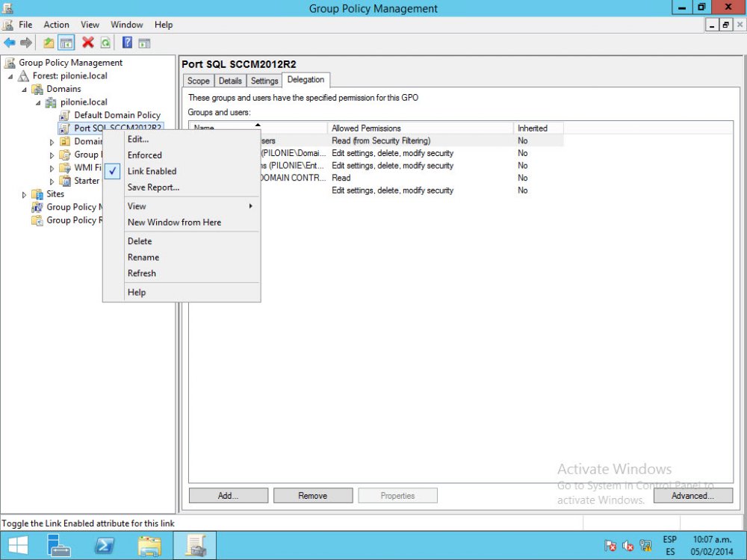Go up one level with toolbar icon
The height and width of the screenshot is (560, 747).
pyautogui.click(x=49, y=43)
